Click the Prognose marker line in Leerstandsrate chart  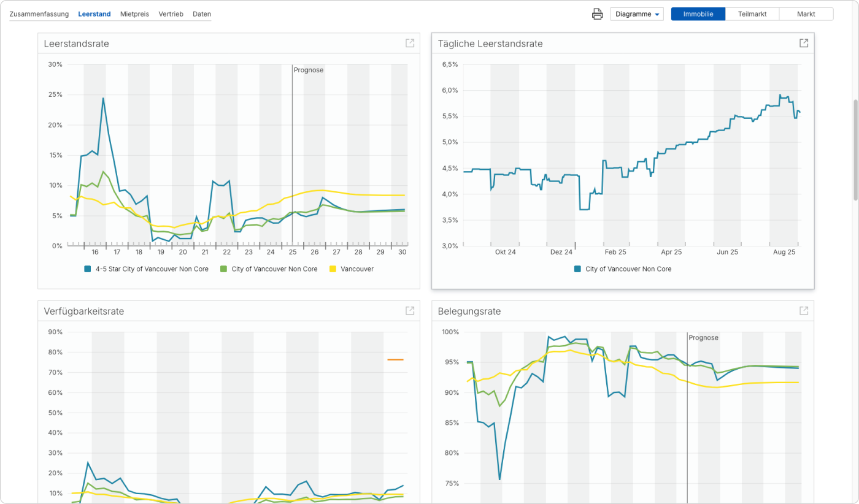(x=292, y=153)
